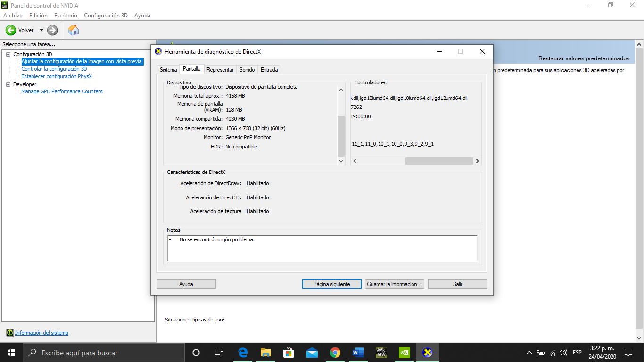644x362 pixels.
Task: Open the Volver history dropdown arrow
Action: [x=41, y=30]
